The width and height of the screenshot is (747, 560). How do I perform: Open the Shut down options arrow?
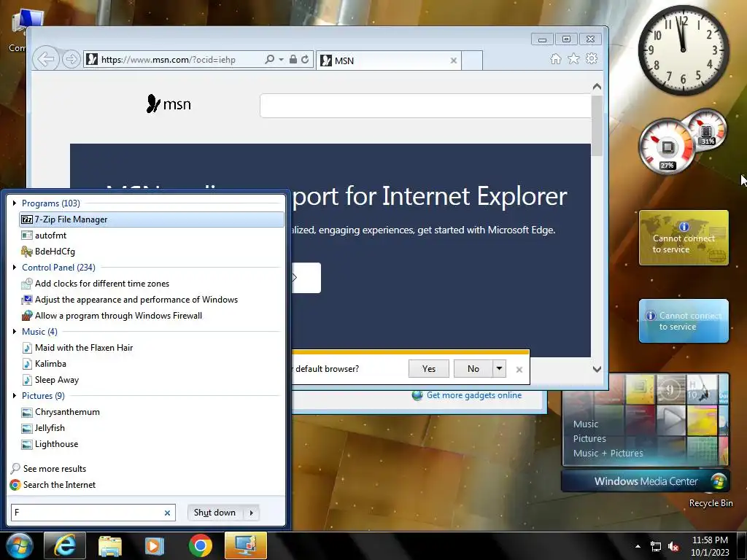[x=252, y=513]
